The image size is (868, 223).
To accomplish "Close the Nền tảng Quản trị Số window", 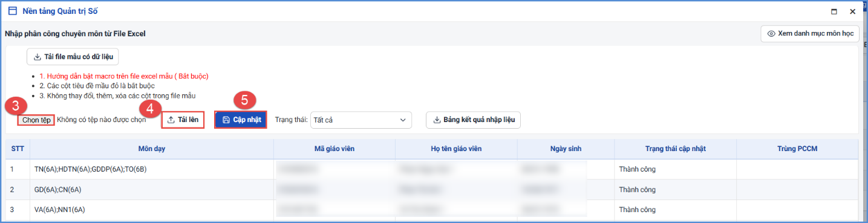I will pyautogui.click(x=852, y=11).
